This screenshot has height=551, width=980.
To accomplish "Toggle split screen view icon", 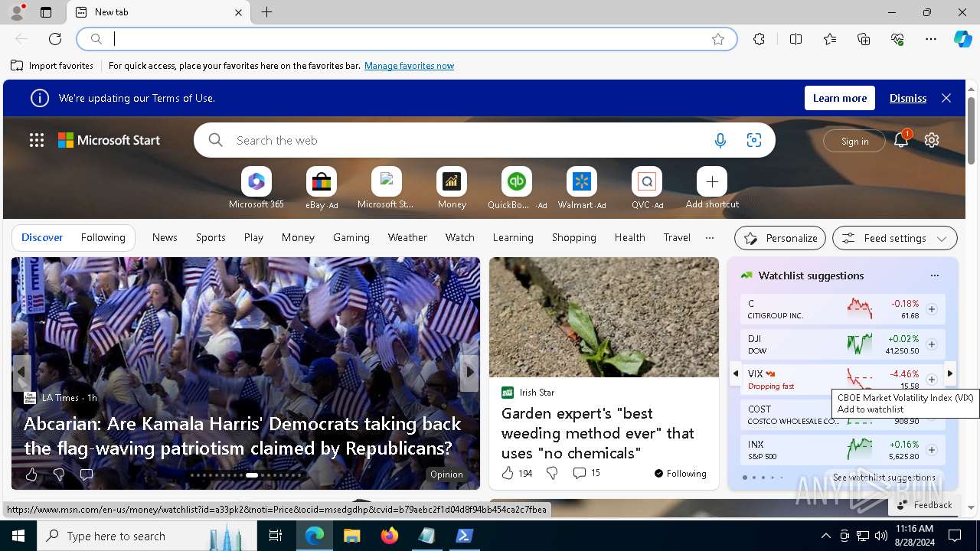I will click(x=795, y=39).
